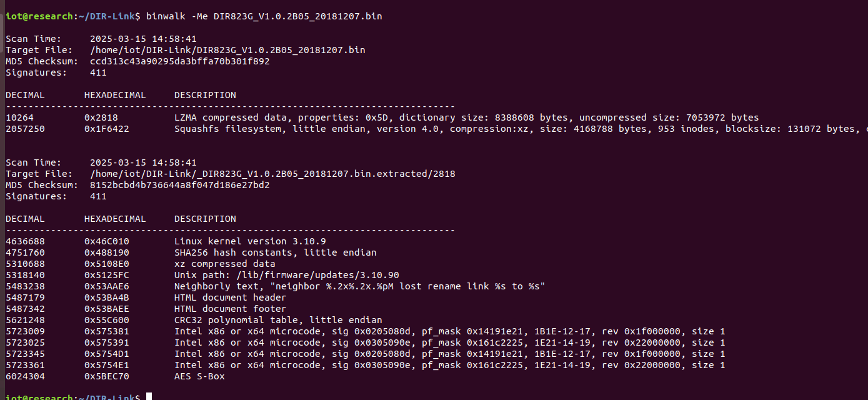Click the LZMA compressed data line
The height and width of the screenshot is (400, 868).
[x=467, y=117]
